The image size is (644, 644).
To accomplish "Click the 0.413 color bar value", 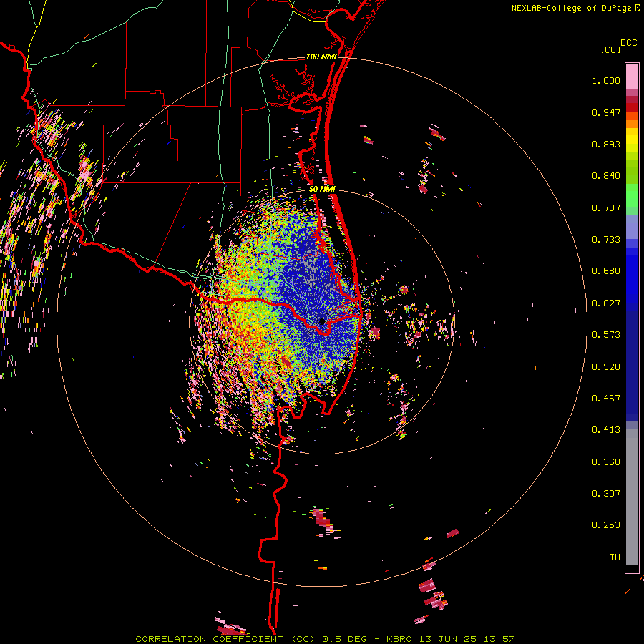I will [606, 430].
